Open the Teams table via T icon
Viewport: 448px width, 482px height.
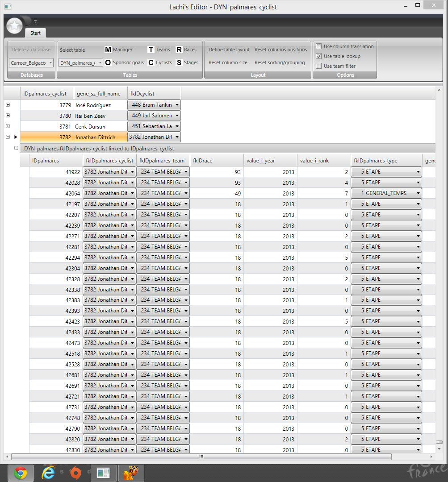[x=151, y=50]
